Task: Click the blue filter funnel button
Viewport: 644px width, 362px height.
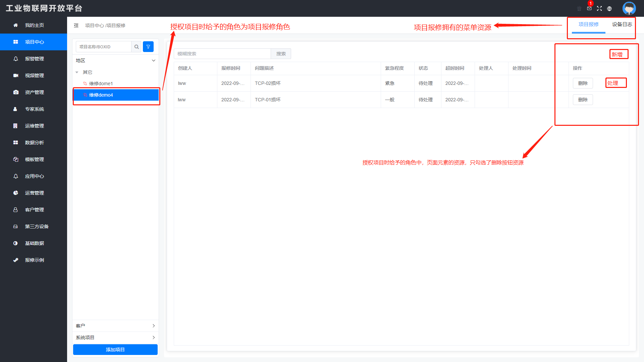Action: tap(148, 47)
